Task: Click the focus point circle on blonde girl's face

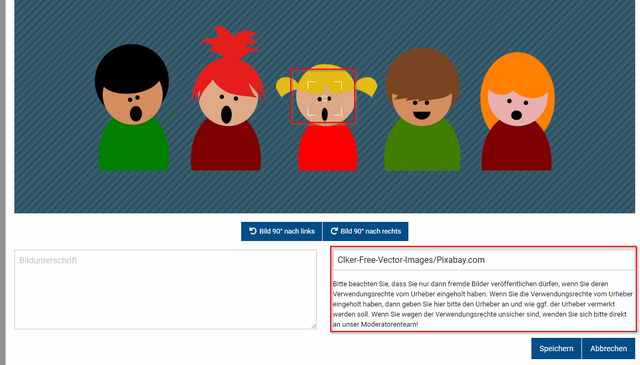Action: (x=325, y=98)
